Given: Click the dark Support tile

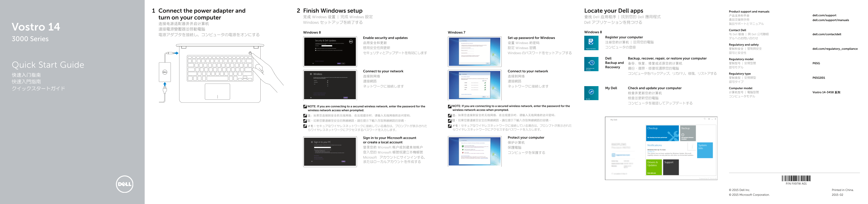Looking at the screenshot, I should (x=671, y=167).
